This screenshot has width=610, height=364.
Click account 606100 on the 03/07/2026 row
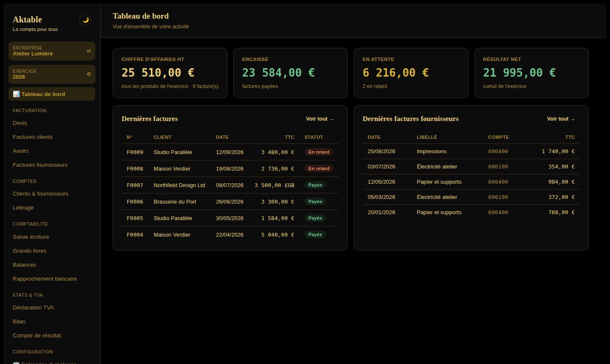point(498,167)
